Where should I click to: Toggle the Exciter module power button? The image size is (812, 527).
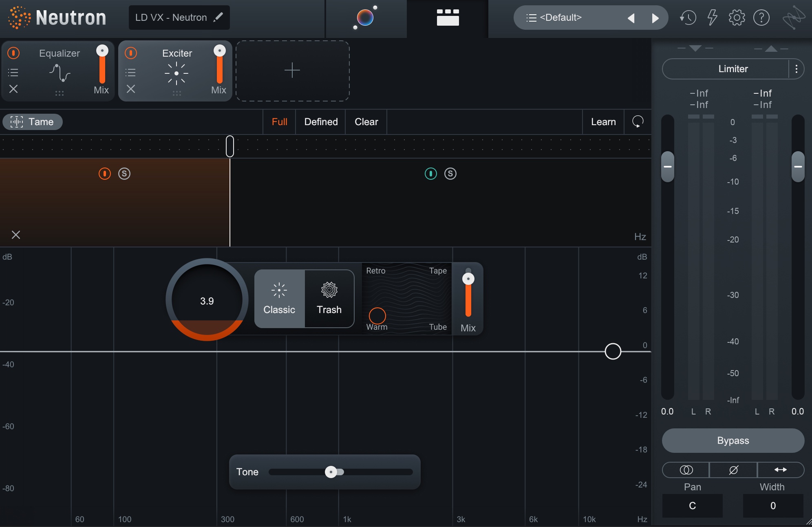point(131,53)
